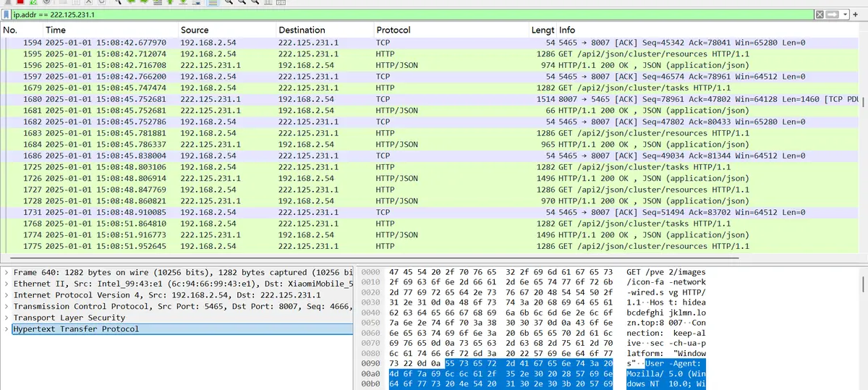
Task: Select packet number 1768
Action: pyautogui.click(x=430, y=224)
